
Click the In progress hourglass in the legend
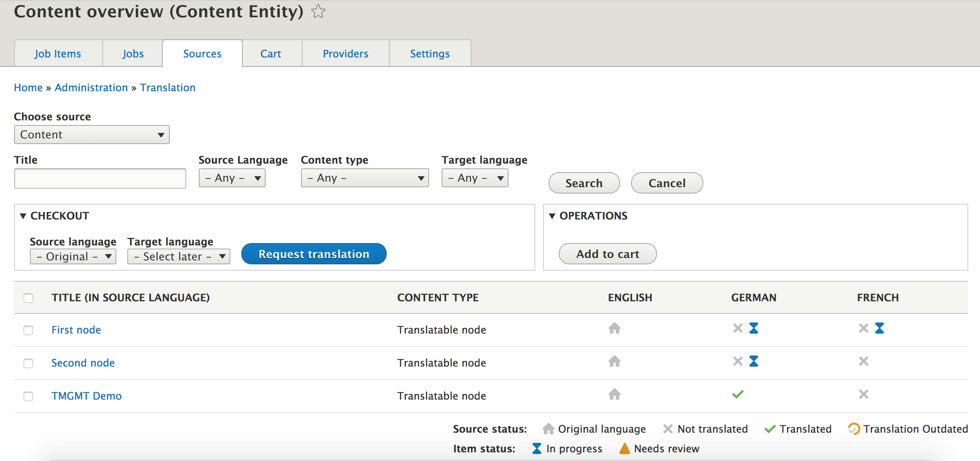537,448
